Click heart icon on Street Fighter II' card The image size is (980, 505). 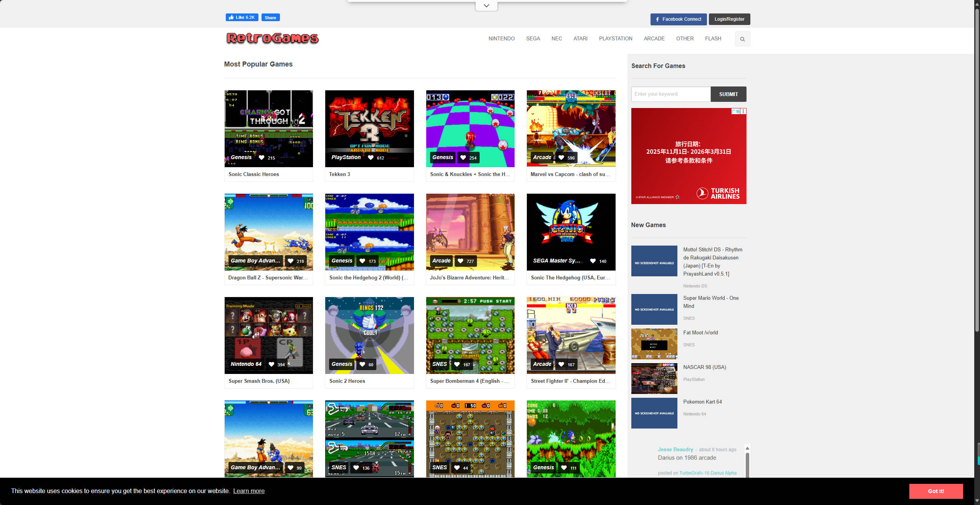click(x=561, y=364)
